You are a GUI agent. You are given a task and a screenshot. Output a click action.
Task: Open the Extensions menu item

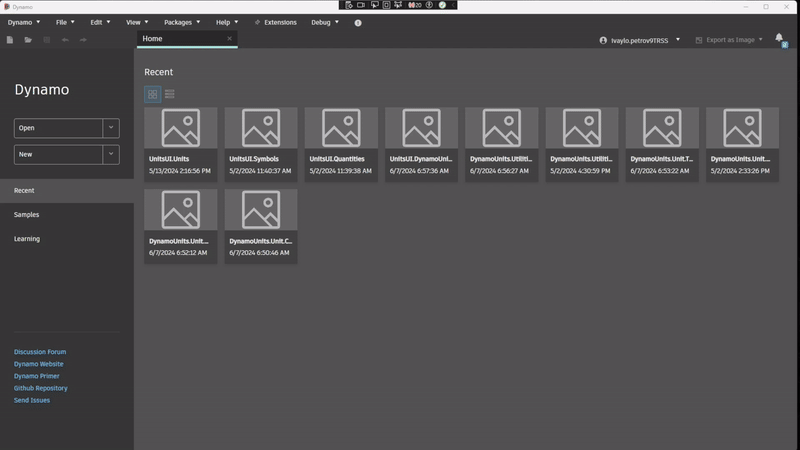pos(275,22)
